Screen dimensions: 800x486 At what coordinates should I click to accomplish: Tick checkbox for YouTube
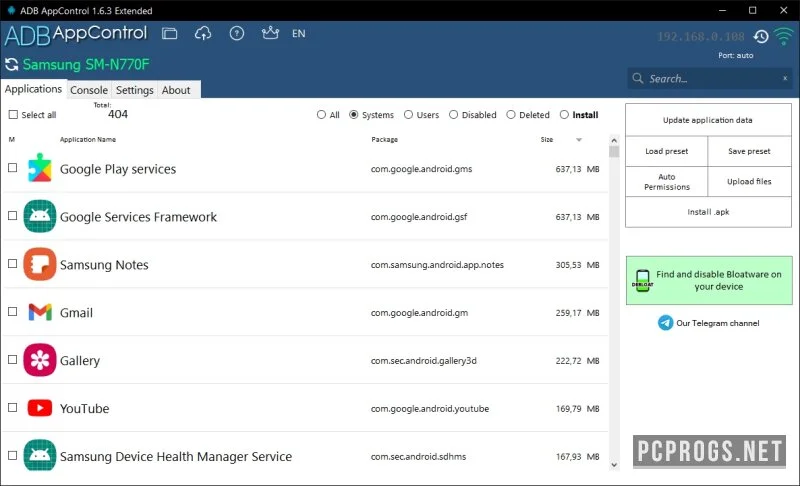pos(13,407)
